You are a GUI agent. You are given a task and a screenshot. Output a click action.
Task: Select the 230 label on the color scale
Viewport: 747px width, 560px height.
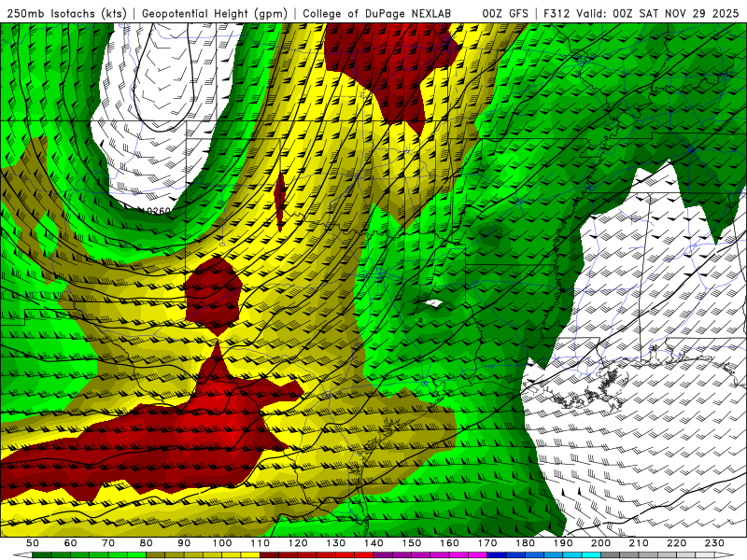pyautogui.click(x=714, y=543)
